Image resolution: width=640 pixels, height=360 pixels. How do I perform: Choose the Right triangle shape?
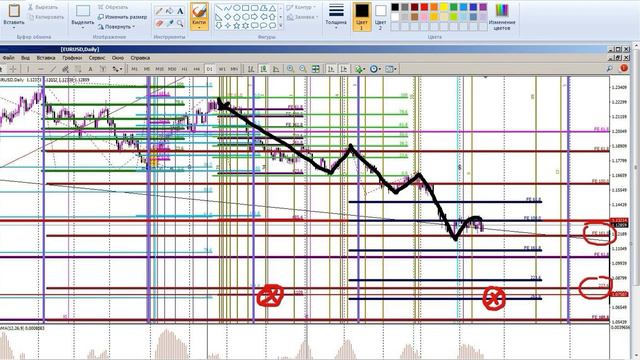pos(219,17)
